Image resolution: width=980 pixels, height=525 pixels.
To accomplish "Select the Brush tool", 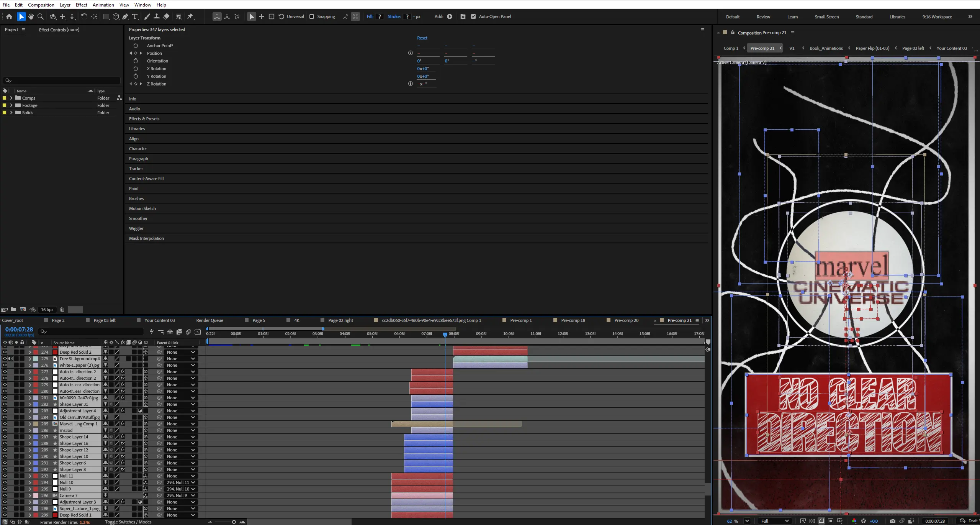I will [x=147, y=16].
